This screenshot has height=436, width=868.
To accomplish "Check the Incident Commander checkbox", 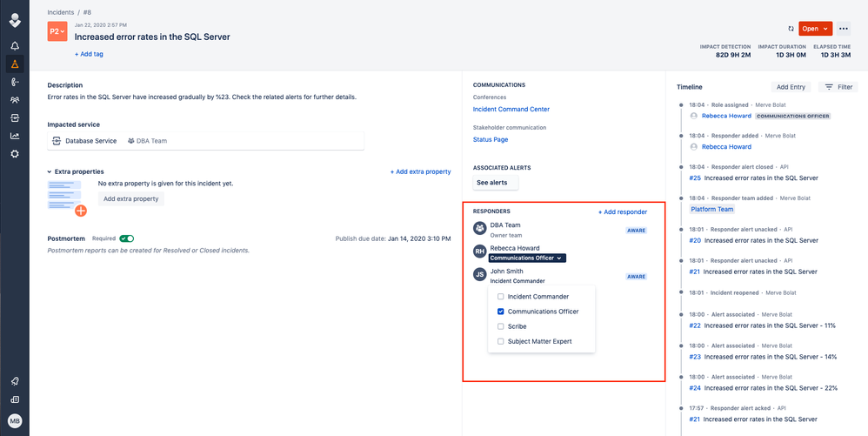I will [500, 297].
